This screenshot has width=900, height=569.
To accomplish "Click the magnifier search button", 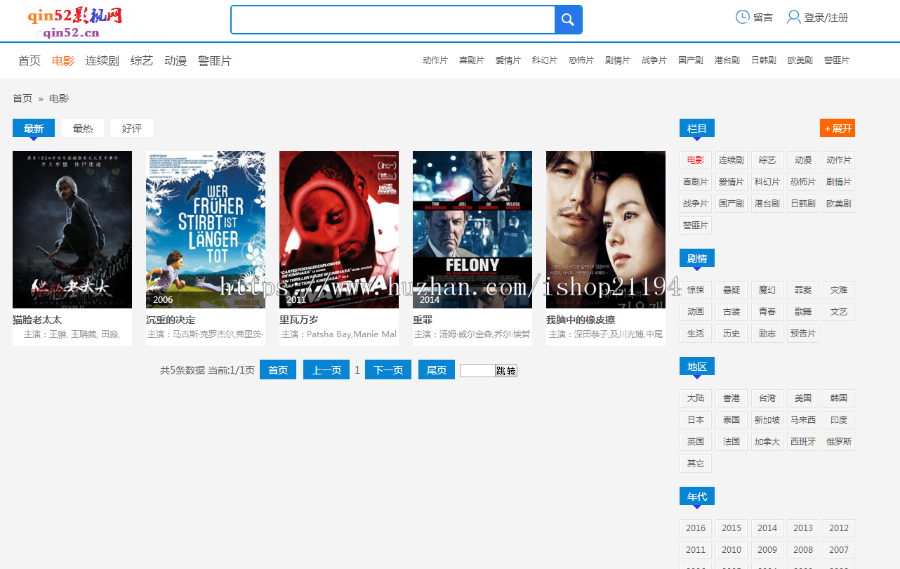I will (567, 20).
